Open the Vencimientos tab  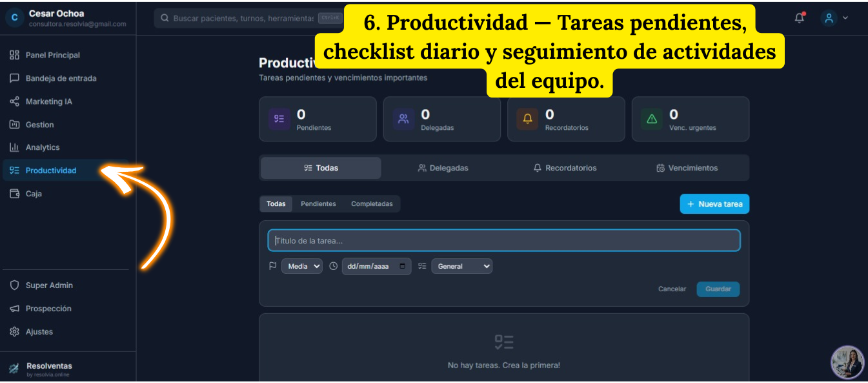[x=687, y=168]
